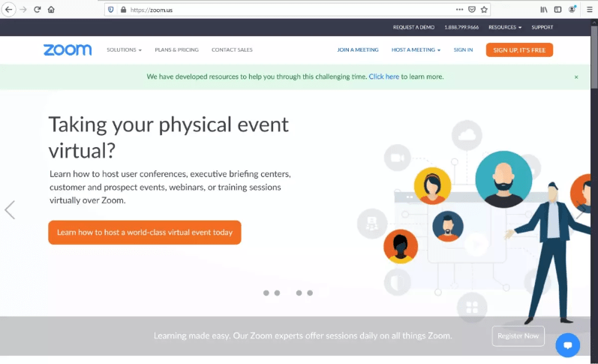The width and height of the screenshot is (598, 364).
Task: Open Plans & Pricing page
Action: [x=176, y=50]
